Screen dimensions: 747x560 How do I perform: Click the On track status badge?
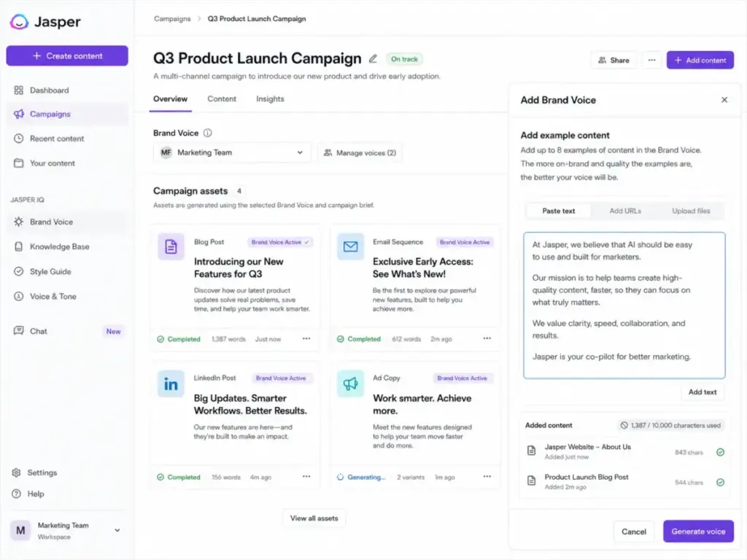(404, 59)
